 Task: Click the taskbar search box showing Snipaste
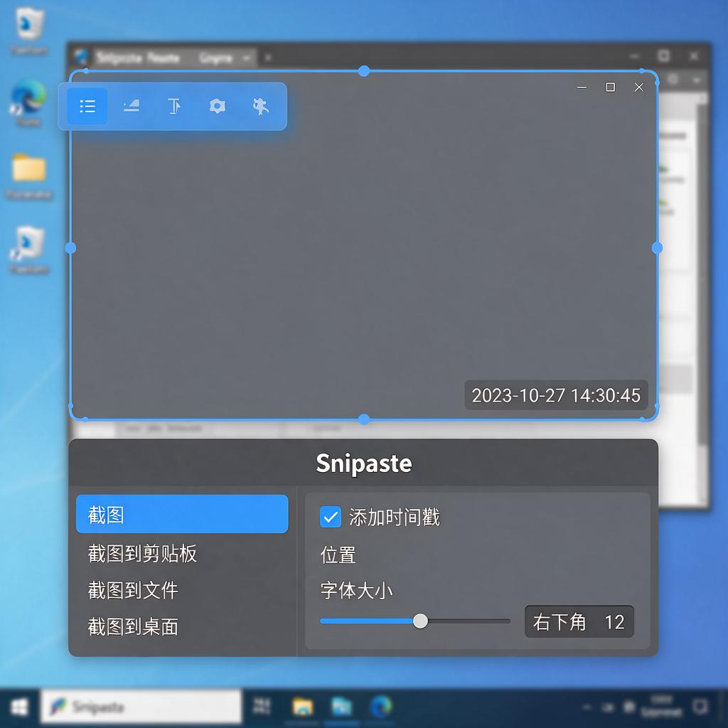click(x=141, y=707)
